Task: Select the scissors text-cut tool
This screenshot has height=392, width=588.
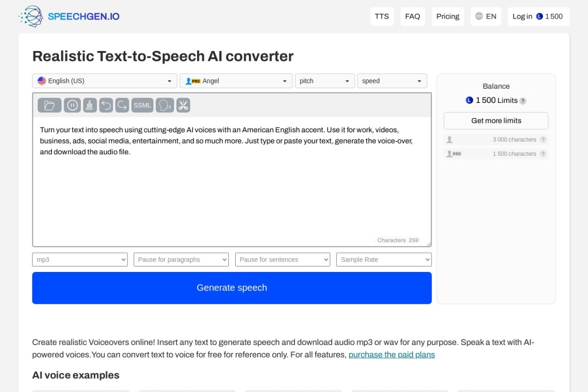Action: click(183, 105)
